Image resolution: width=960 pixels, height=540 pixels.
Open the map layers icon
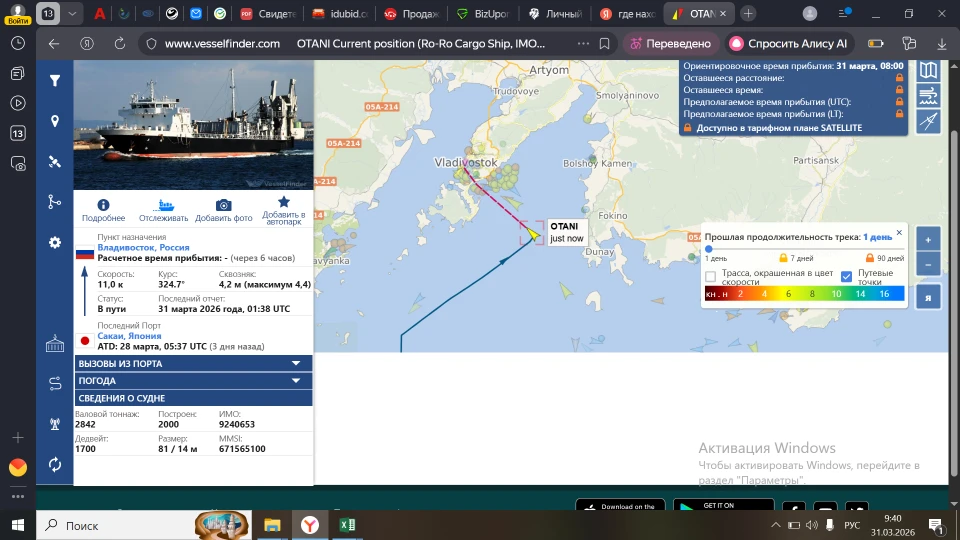click(928, 70)
